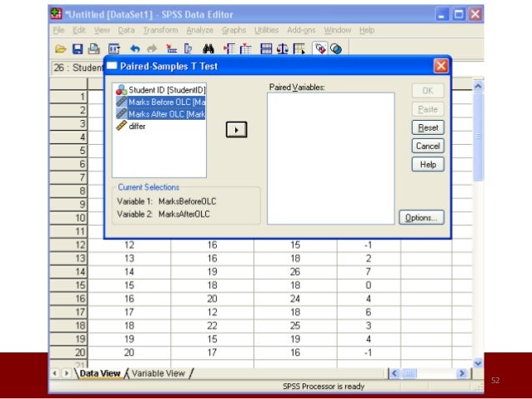The height and width of the screenshot is (399, 532).
Task: Click the disabled OK button
Action: point(428,91)
